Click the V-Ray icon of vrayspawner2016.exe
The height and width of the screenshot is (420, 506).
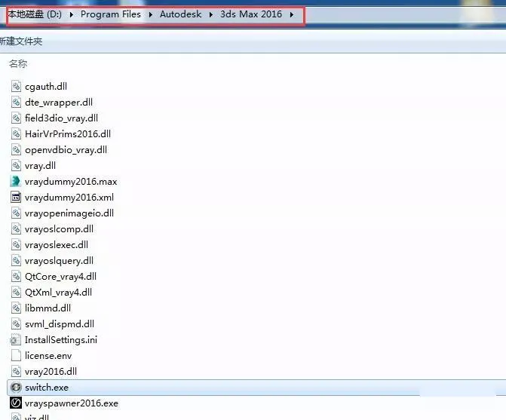point(16,403)
